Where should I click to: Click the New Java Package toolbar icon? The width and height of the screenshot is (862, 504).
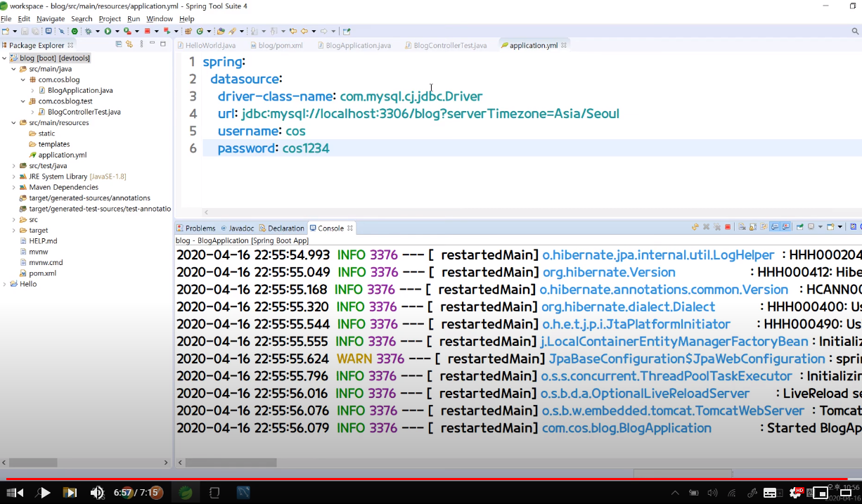pos(188,31)
